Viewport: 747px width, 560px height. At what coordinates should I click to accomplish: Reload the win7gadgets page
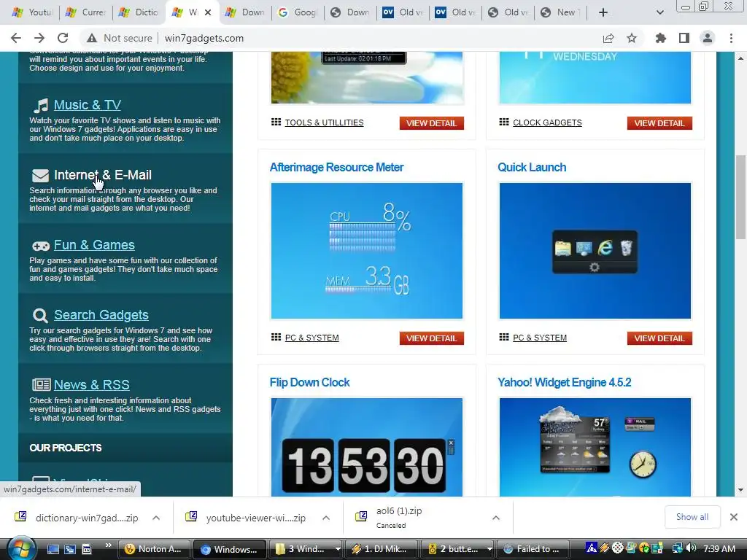pyautogui.click(x=63, y=38)
